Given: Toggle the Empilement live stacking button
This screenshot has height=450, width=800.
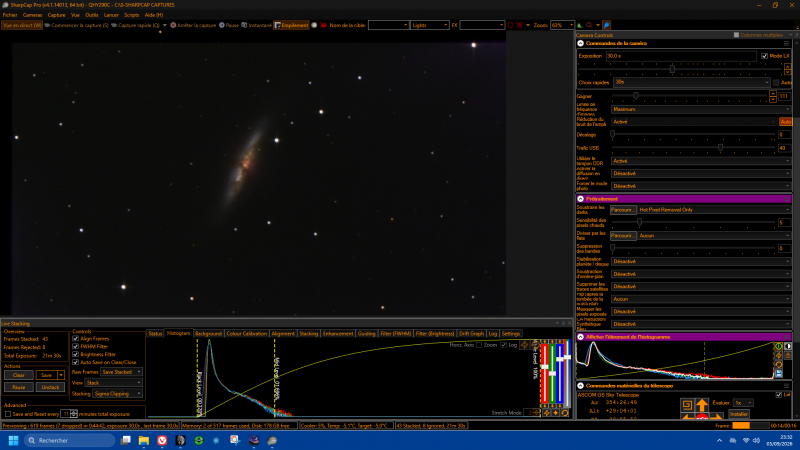Looking at the screenshot, I should (x=291, y=25).
